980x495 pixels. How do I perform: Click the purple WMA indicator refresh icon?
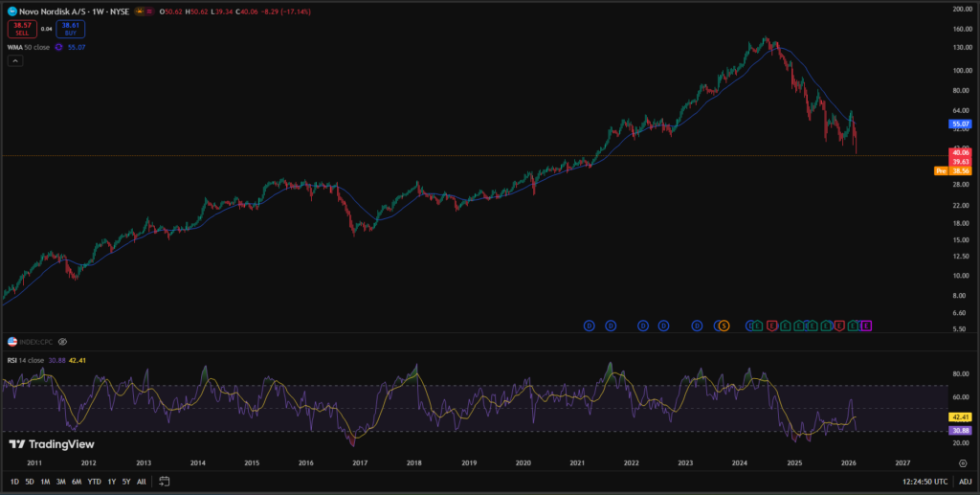tap(58, 48)
